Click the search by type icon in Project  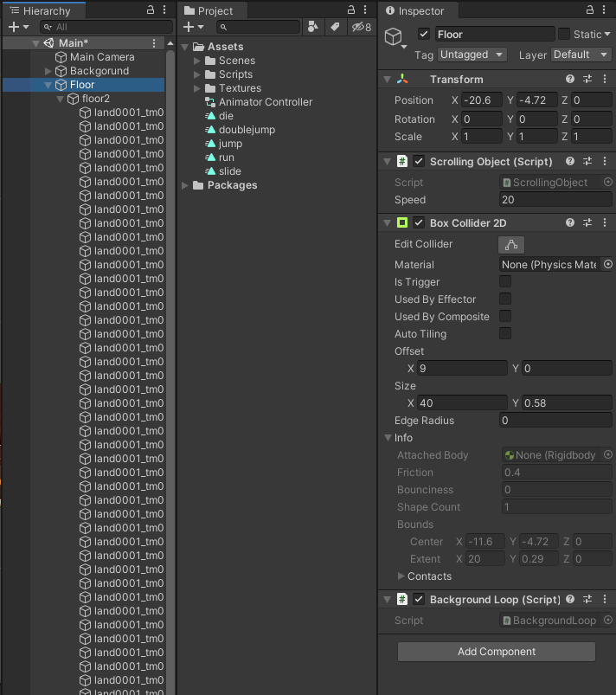[x=313, y=27]
